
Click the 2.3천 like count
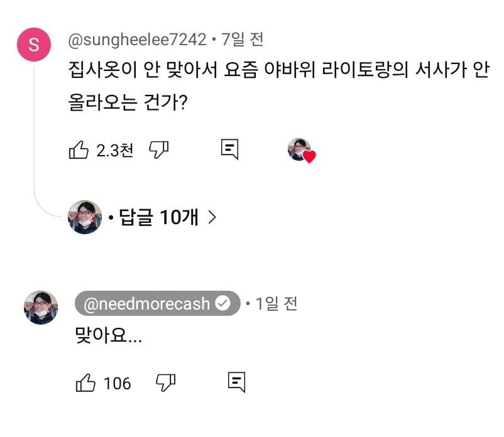(115, 151)
